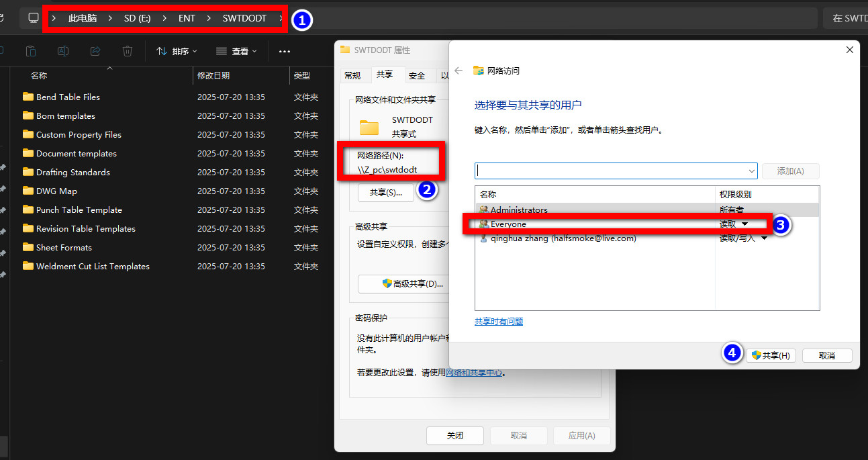The width and height of the screenshot is (868, 460).
Task: Switch to the 常规 tab
Action: tap(352, 75)
